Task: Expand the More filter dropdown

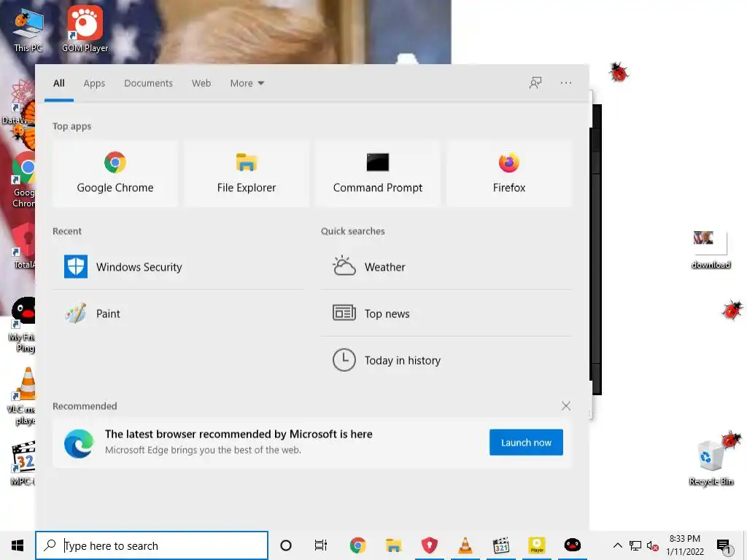Action: tap(247, 83)
